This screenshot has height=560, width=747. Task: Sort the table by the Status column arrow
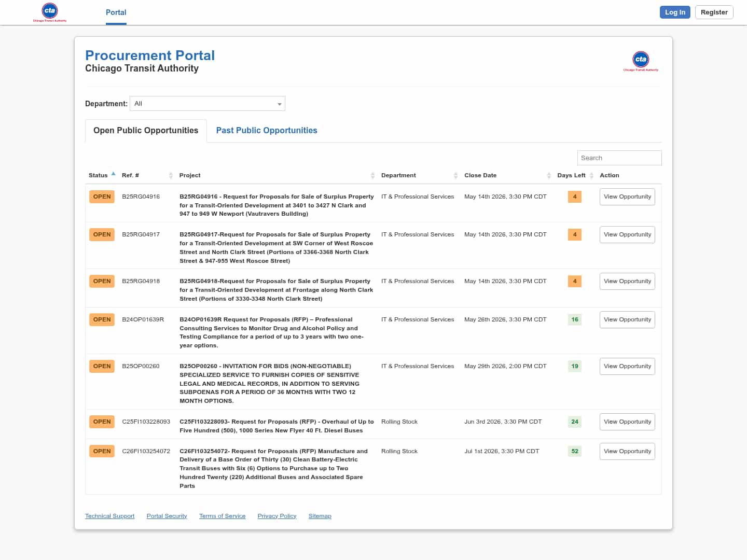(x=113, y=174)
